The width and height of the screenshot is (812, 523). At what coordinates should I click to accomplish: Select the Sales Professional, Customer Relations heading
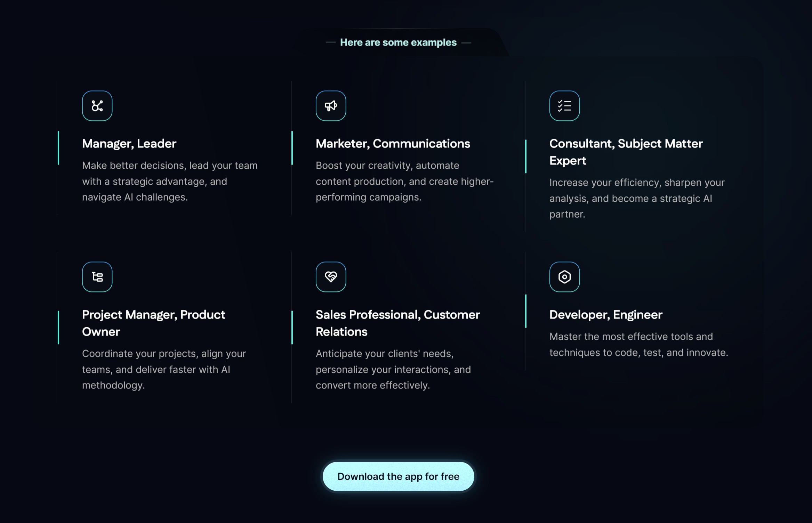(x=397, y=323)
